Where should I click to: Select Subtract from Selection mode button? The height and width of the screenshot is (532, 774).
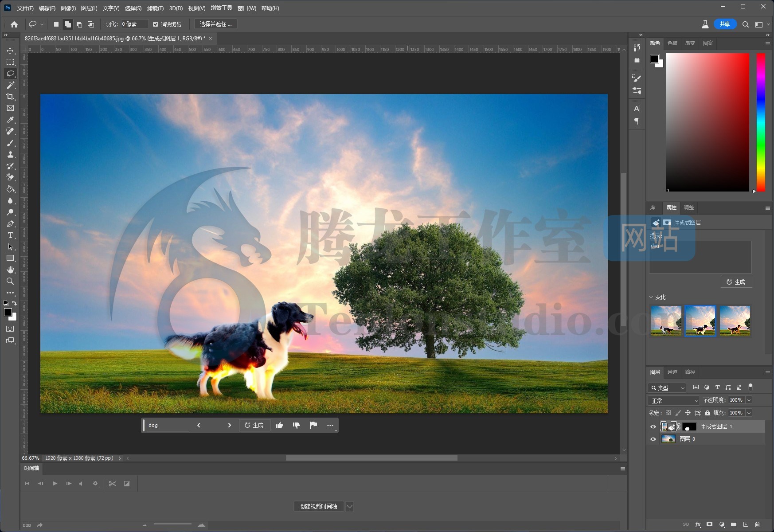click(x=79, y=24)
